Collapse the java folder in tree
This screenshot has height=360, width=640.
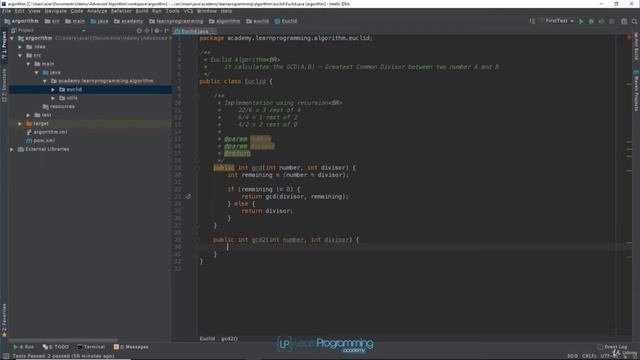tap(36, 73)
